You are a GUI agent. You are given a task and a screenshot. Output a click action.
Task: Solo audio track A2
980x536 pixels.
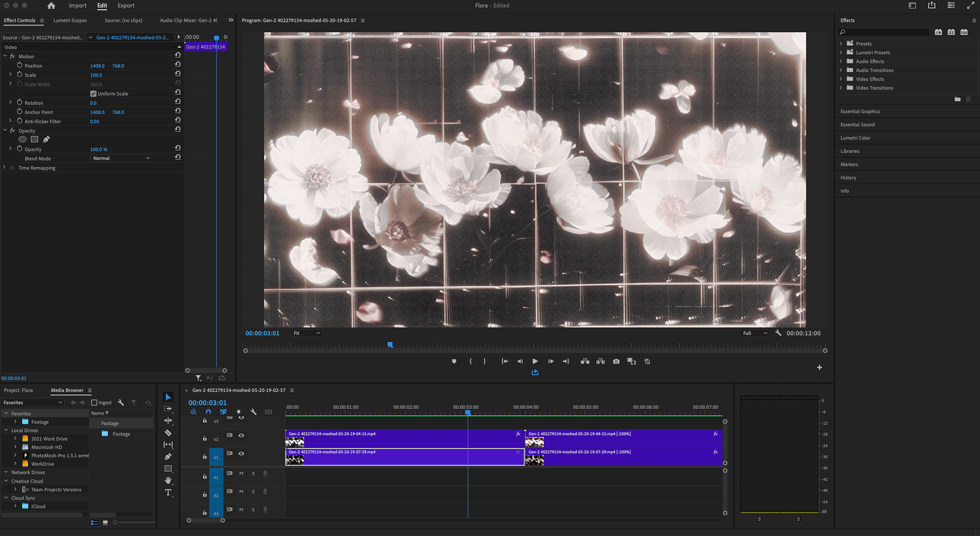[253, 492]
